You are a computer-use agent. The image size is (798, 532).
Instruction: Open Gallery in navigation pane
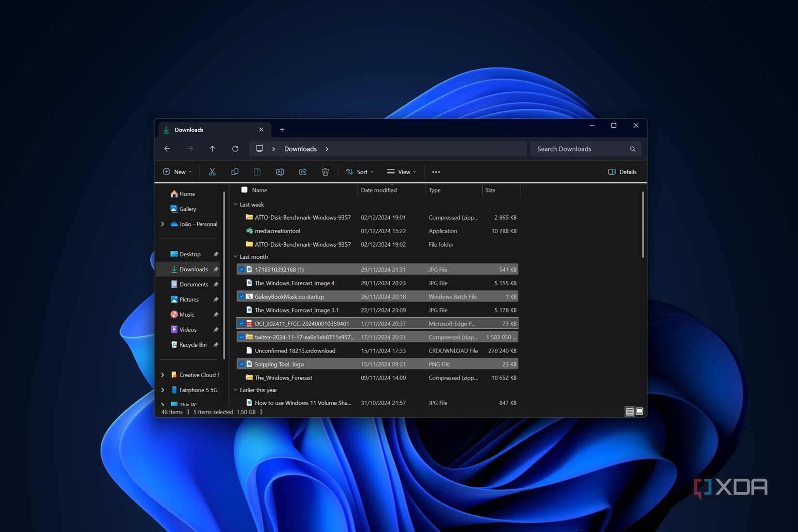pos(183,209)
